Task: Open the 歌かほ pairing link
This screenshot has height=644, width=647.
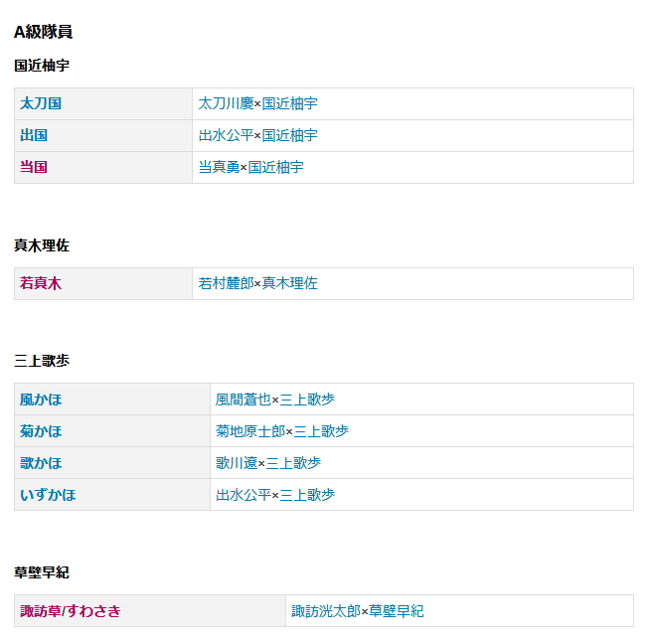Action: tap(41, 463)
